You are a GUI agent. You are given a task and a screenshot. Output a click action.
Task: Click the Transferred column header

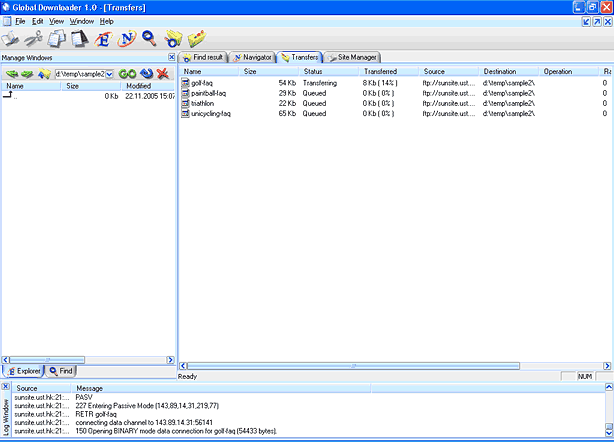390,71
